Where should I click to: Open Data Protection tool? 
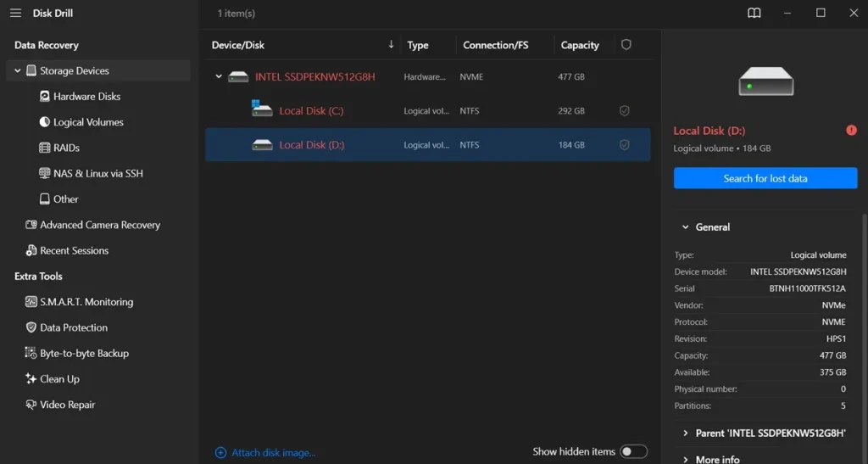tap(74, 327)
